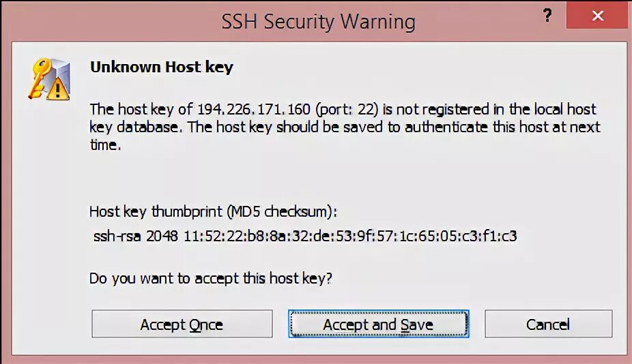
Task: Choose Accept and Save
Action: 378,324
